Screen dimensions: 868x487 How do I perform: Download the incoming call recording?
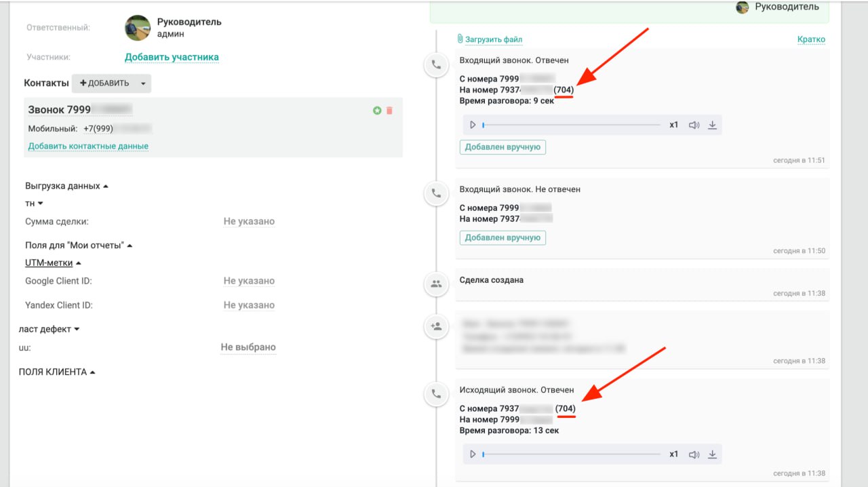pyautogui.click(x=712, y=125)
